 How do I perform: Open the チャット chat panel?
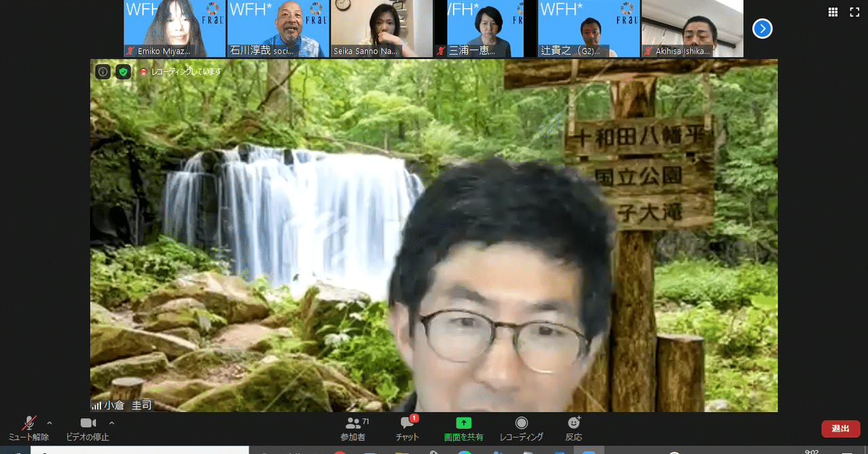click(x=408, y=429)
